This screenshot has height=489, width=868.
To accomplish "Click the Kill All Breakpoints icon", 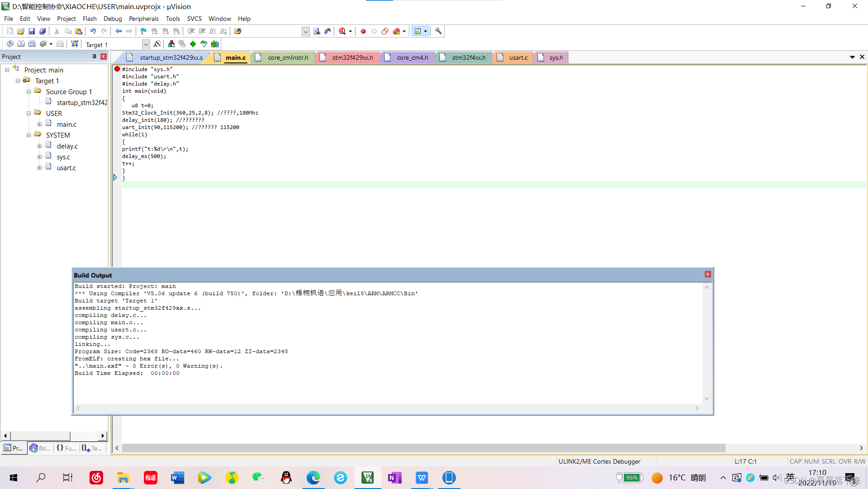I will (397, 31).
